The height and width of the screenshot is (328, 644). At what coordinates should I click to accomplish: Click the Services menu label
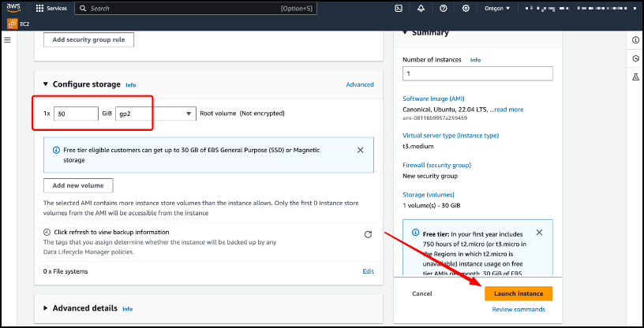point(57,8)
